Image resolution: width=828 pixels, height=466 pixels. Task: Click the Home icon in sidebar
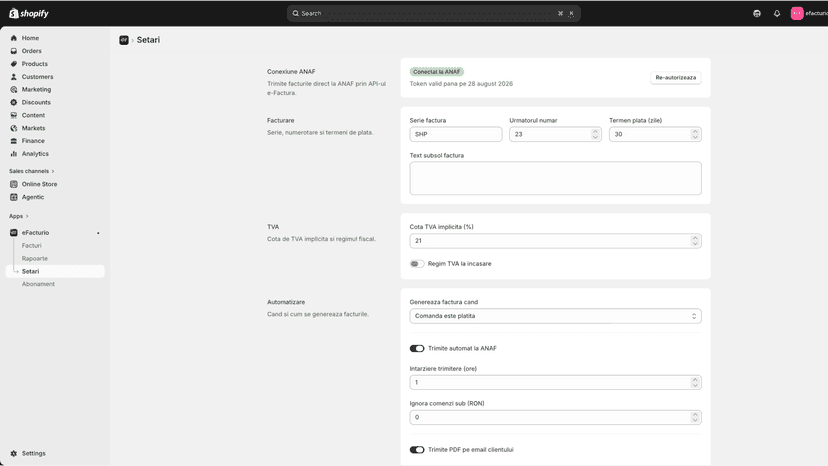14,38
